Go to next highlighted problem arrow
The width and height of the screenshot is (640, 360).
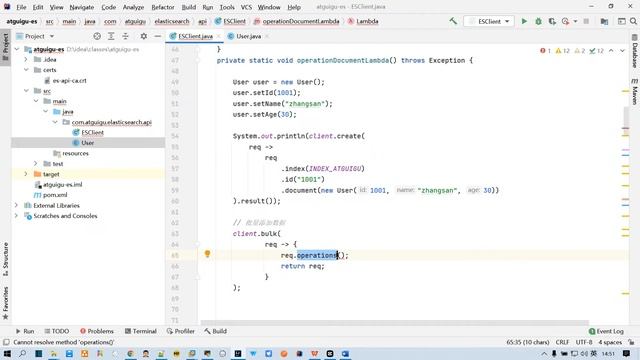(x=622, y=51)
